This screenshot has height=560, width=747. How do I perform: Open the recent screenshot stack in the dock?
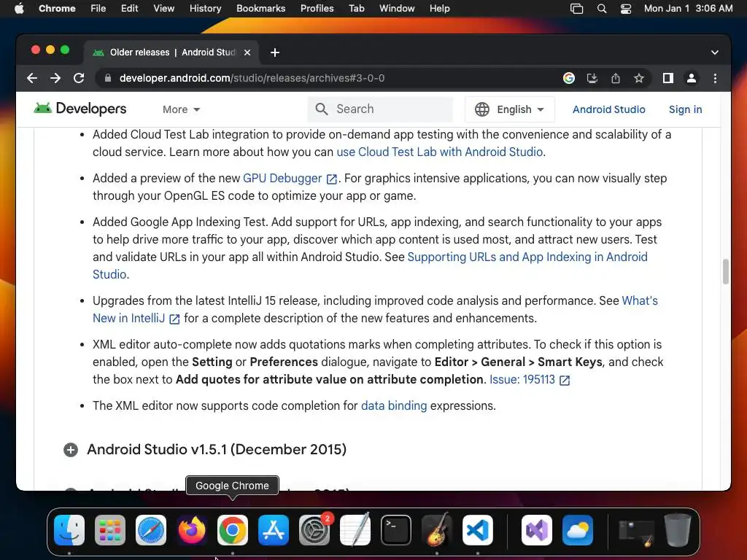635,532
